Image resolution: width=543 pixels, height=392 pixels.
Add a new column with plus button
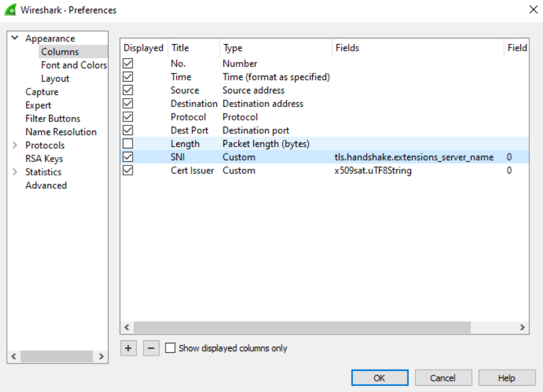tap(129, 348)
